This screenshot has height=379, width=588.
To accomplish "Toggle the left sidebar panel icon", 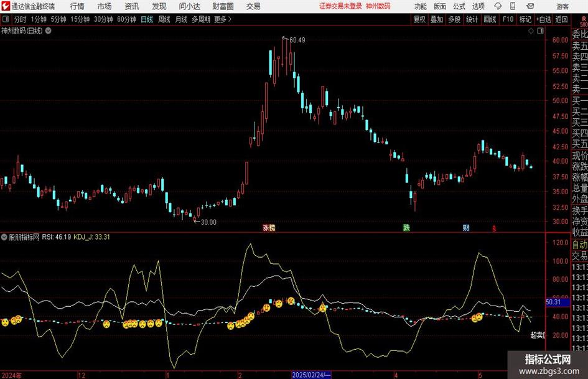I will (6, 19).
